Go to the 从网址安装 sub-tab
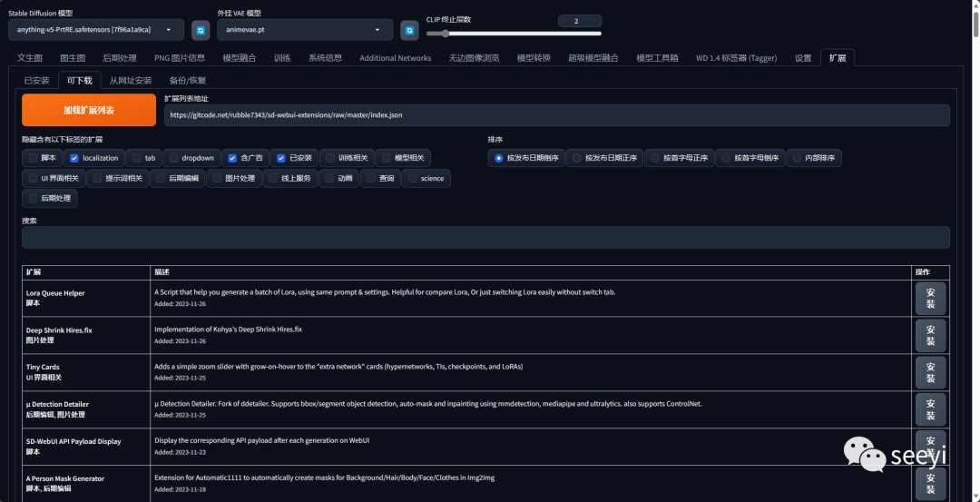 (x=131, y=80)
